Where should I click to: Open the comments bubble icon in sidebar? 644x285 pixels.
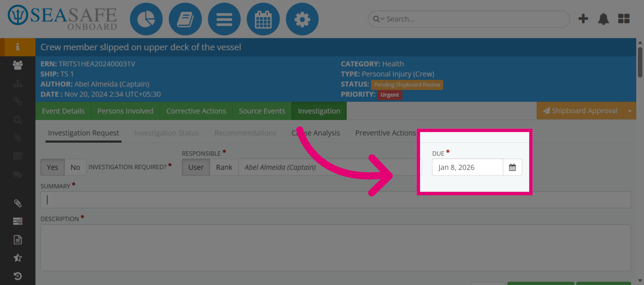pos(18,174)
